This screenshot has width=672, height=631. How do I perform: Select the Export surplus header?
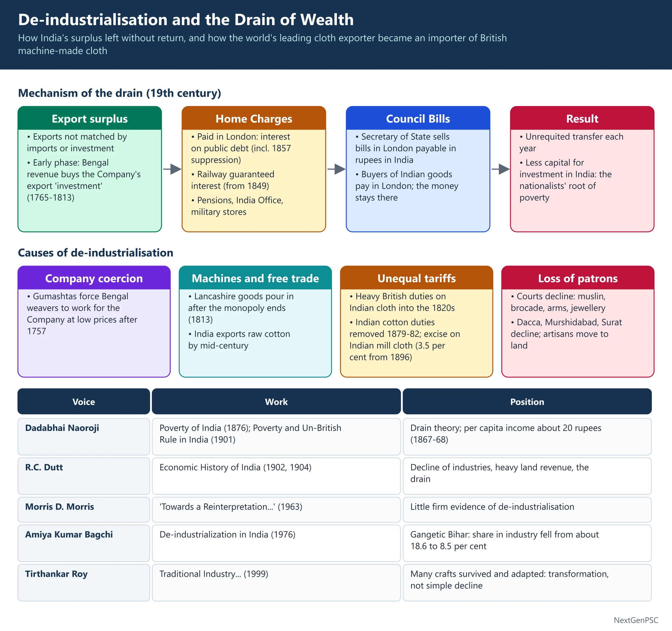90,118
